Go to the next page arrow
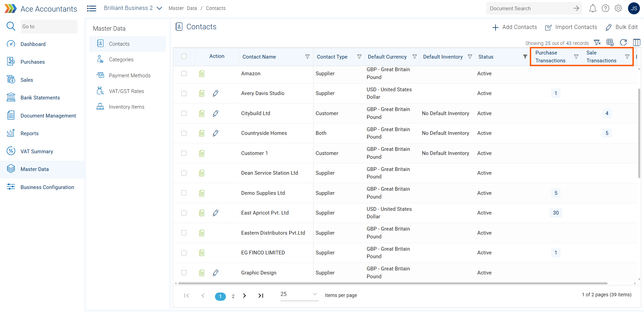Viewport: 644px width, 314px height. point(245,296)
